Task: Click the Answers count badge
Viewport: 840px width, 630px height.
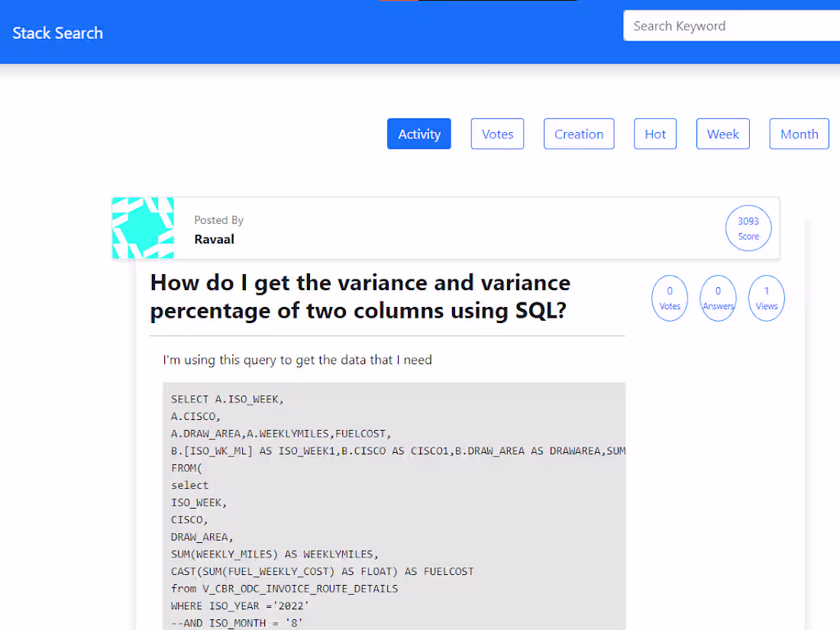Action: (718, 298)
